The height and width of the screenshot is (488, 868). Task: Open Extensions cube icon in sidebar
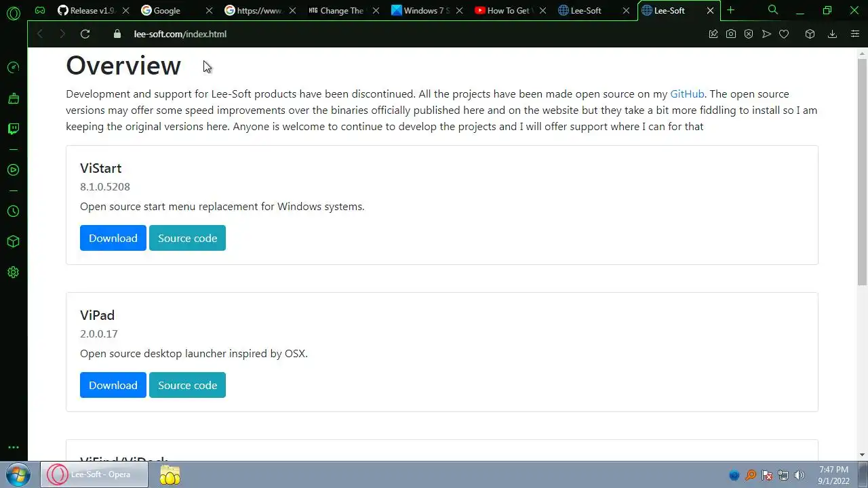tap(13, 241)
